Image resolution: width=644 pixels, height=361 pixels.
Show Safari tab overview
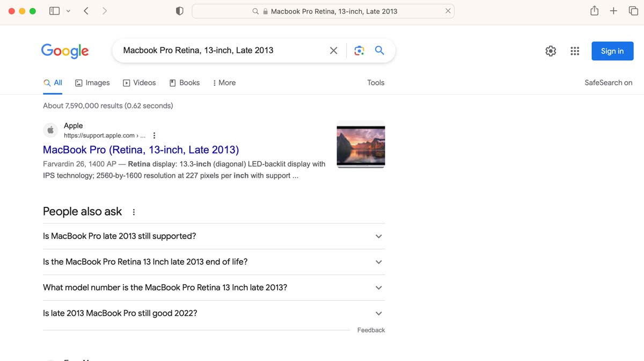633,11
